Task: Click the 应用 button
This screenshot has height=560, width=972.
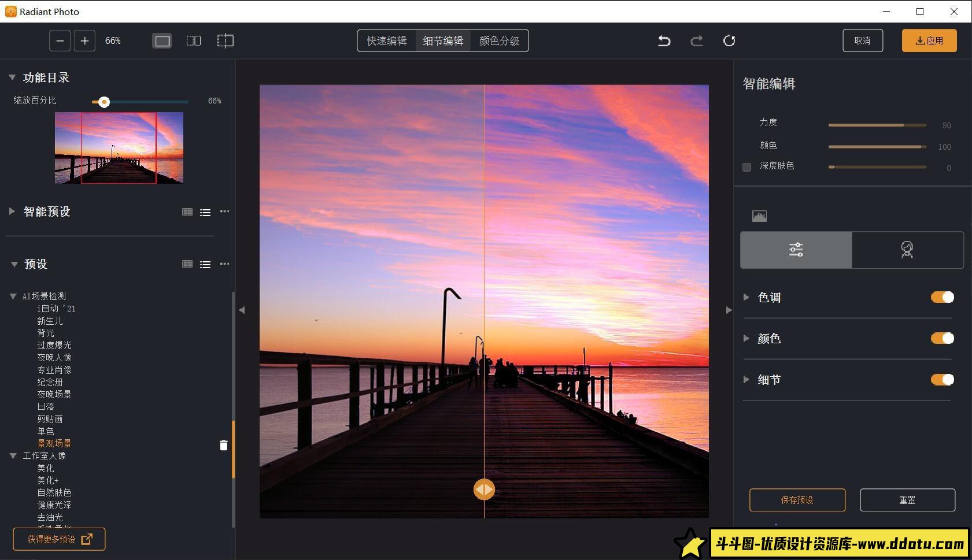Action: [929, 40]
